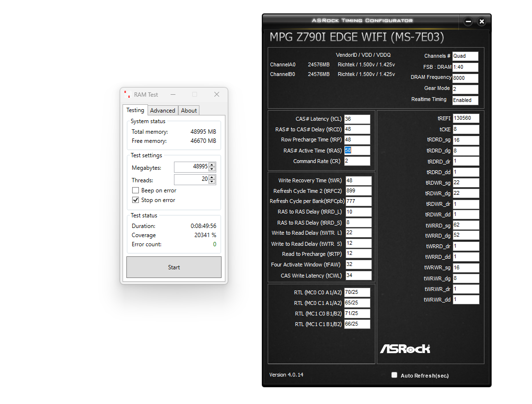Select RTL (MC0 C0 A1/A2) field
532x404 pixels.
pos(357,292)
